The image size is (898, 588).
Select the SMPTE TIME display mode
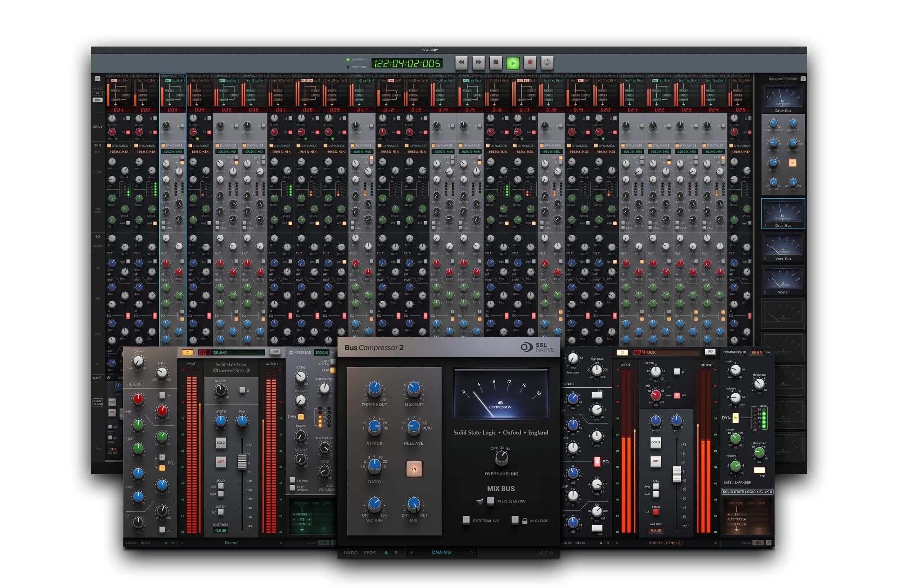coord(348,67)
